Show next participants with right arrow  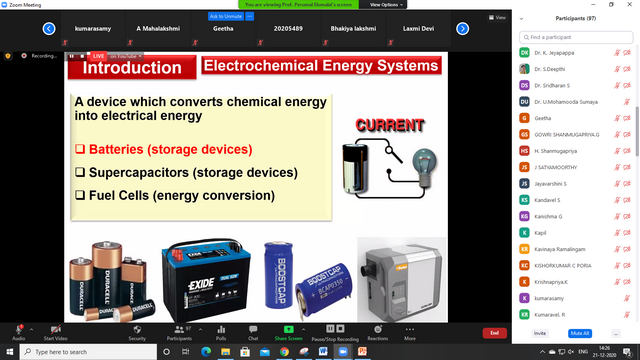pyautogui.click(x=462, y=29)
